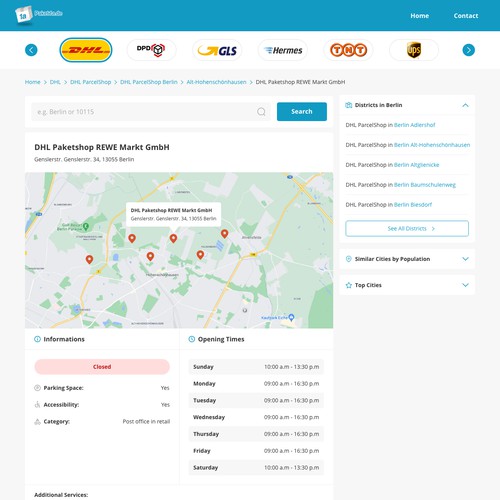Click the map pin left of REWE pin

coord(132,238)
